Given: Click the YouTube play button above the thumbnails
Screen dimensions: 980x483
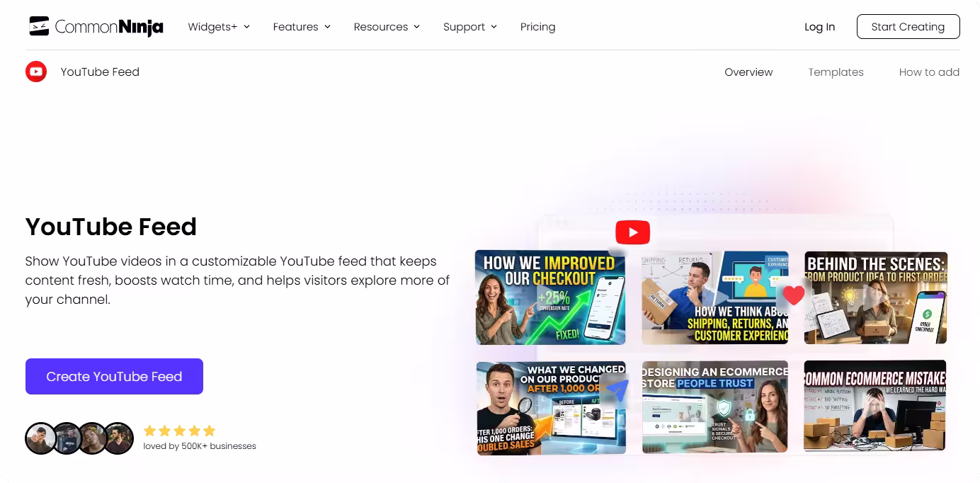Looking at the screenshot, I should [x=631, y=232].
